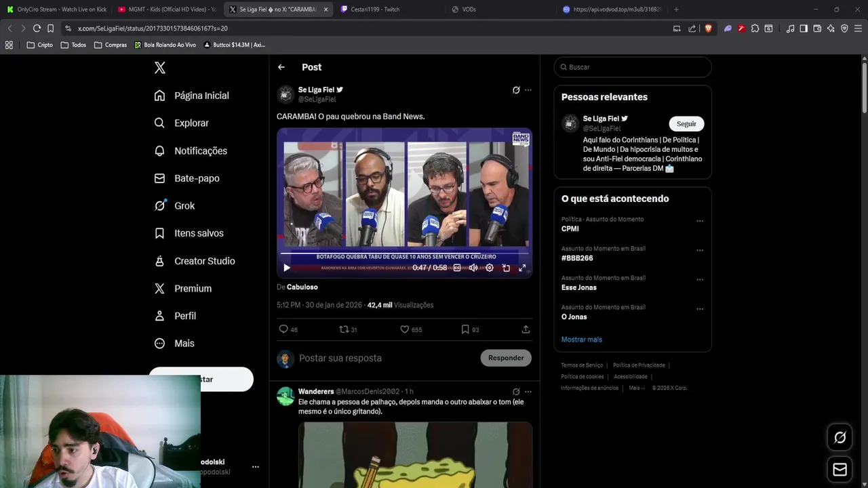Bookmark the post with 93 saves

coord(469,329)
